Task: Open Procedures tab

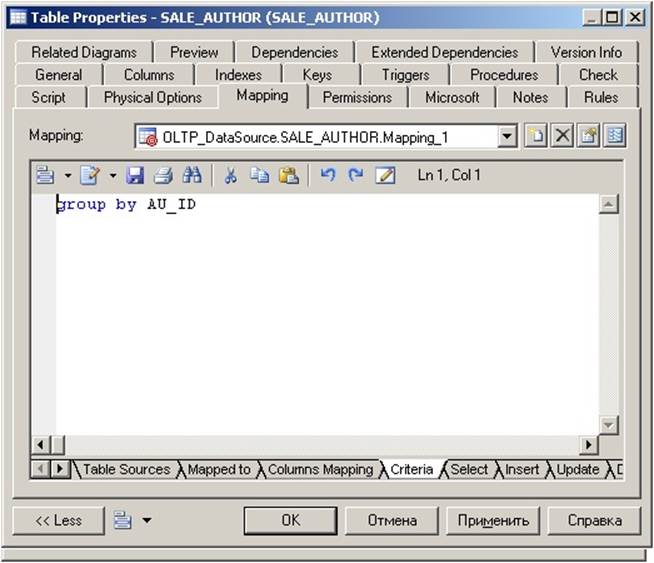Action: point(504,75)
